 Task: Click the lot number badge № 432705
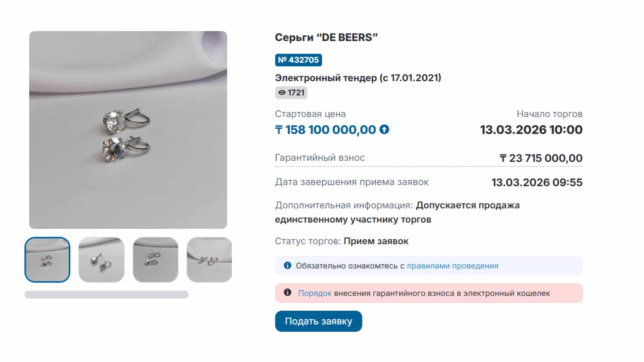[299, 60]
